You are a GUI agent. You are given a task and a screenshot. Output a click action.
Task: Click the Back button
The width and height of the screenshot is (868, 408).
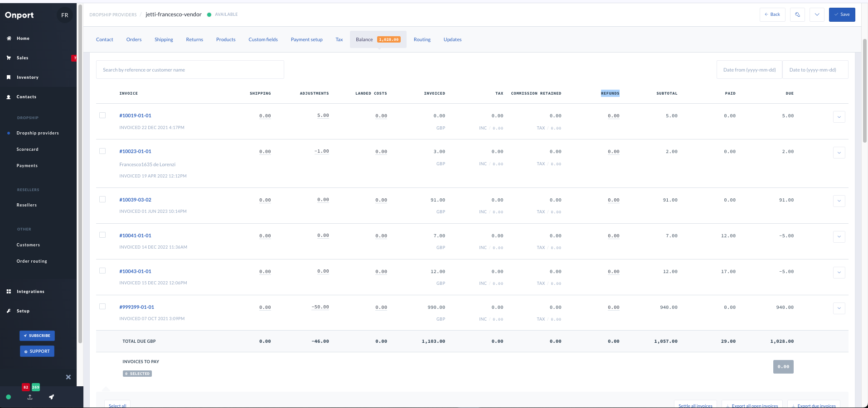772,14
